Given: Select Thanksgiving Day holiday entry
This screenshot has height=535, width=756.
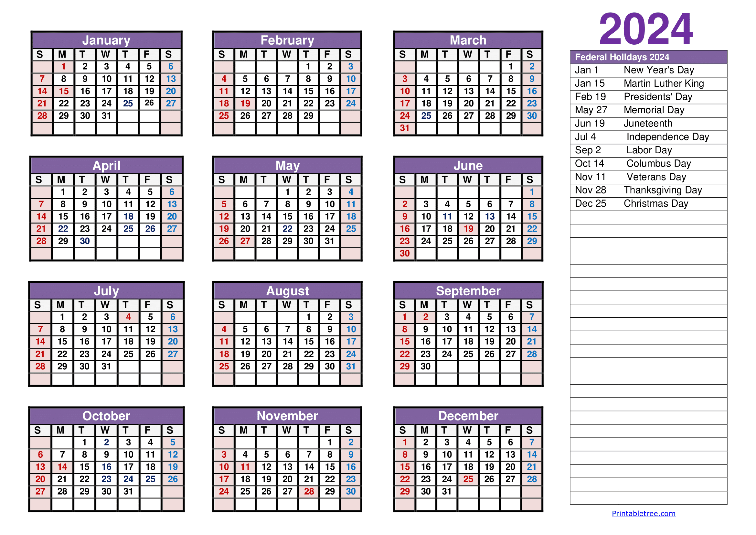Looking at the screenshot, I should (x=659, y=189).
